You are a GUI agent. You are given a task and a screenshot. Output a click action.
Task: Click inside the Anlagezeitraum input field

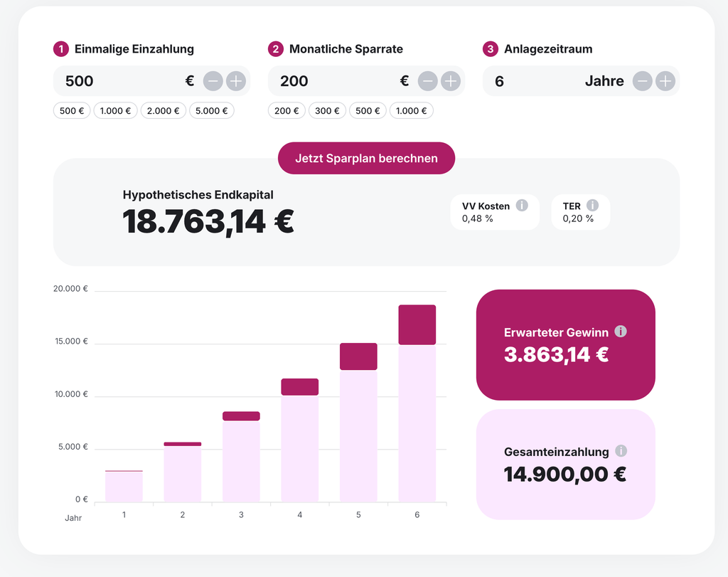pos(526,81)
